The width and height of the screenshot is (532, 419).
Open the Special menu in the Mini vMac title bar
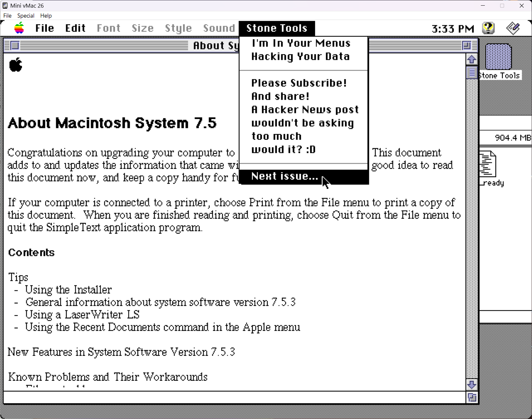[26, 16]
